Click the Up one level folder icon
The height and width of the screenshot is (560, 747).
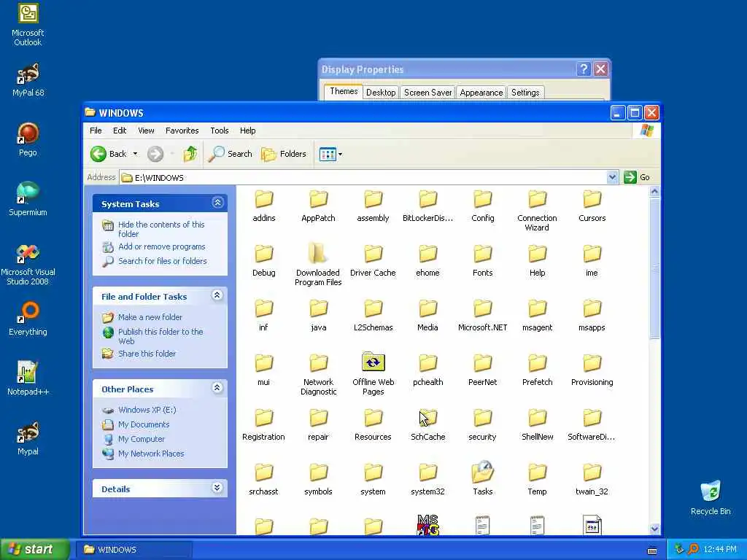[x=190, y=154]
